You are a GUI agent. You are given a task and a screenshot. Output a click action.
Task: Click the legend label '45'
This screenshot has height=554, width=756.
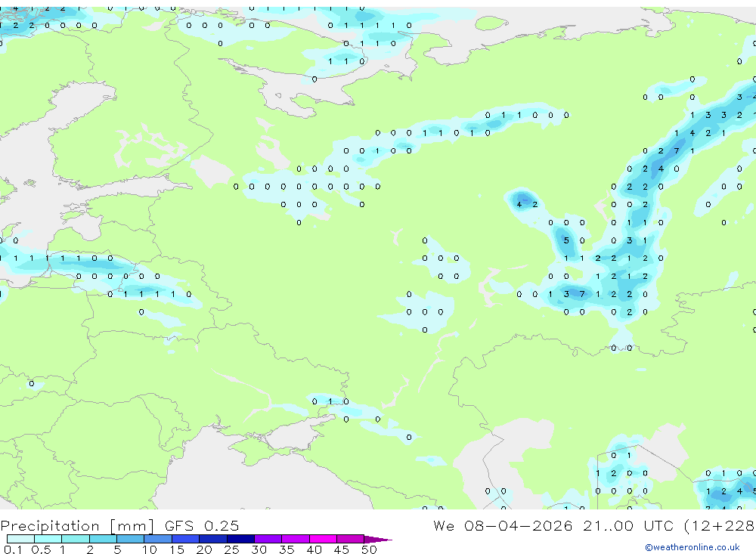pyautogui.click(x=342, y=549)
